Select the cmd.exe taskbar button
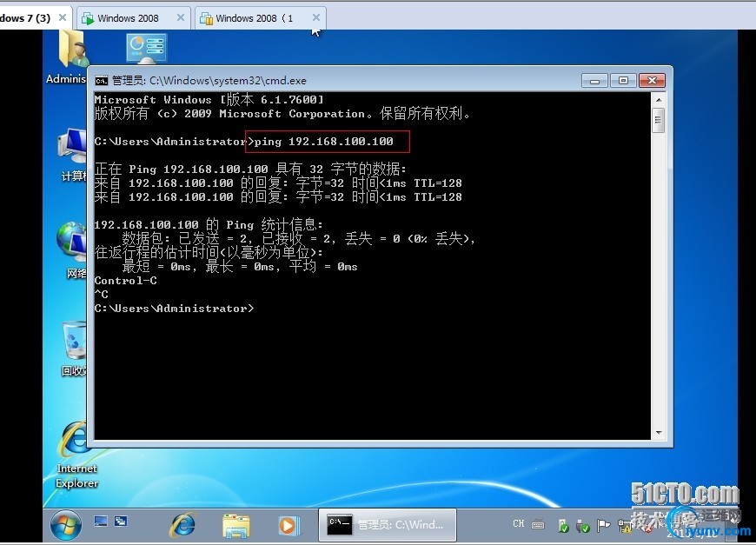 (x=388, y=525)
